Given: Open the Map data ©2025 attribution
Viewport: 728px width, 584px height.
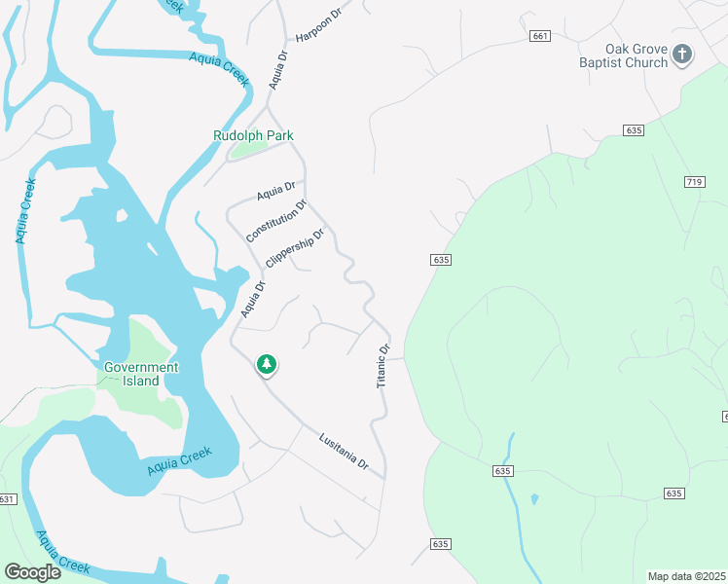Looking at the screenshot, I should (687, 576).
